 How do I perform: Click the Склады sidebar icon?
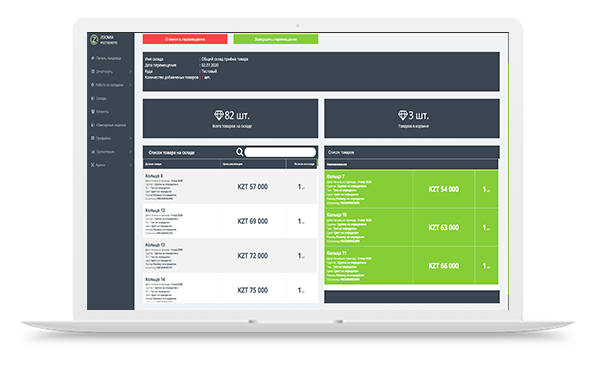[x=92, y=98]
